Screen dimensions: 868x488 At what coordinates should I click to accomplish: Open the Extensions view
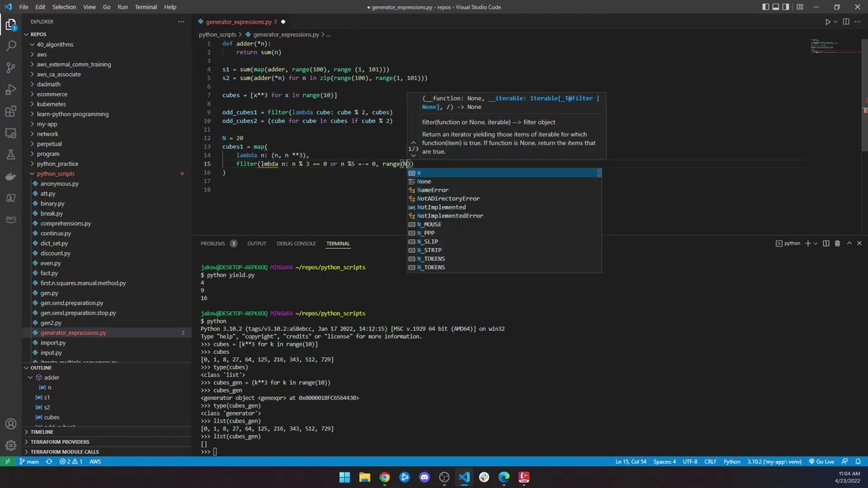point(11,111)
